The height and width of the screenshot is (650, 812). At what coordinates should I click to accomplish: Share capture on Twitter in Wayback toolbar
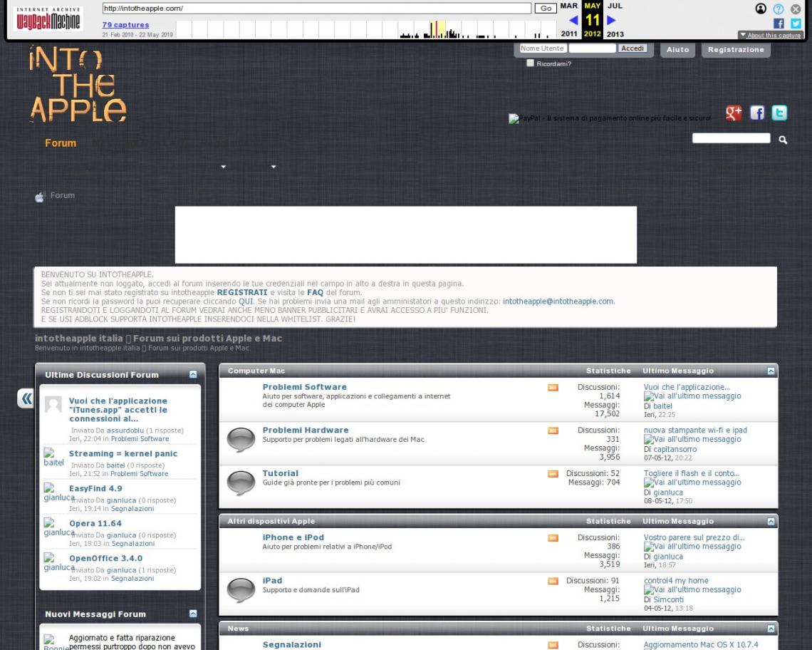796,24
